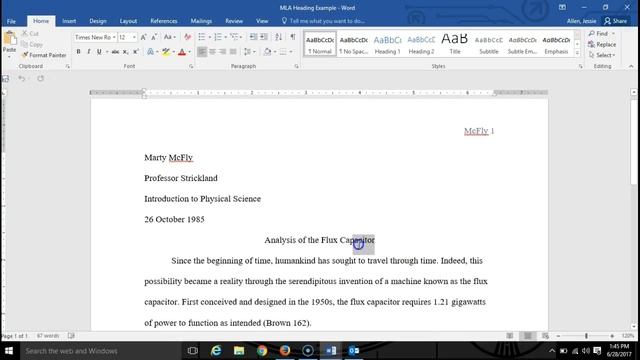Toggle Underline formatting
The height and width of the screenshot is (360, 640).
pyautogui.click(x=99, y=52)
